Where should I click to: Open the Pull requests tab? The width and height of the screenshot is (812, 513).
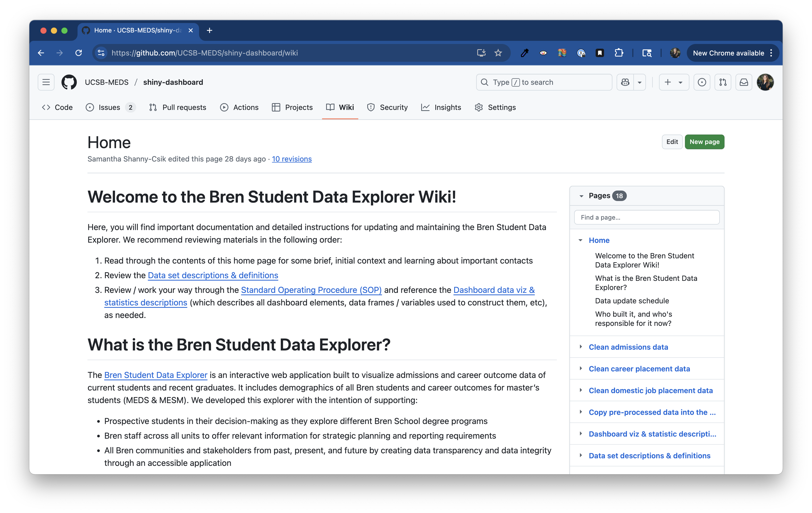(x=177, y=107)
